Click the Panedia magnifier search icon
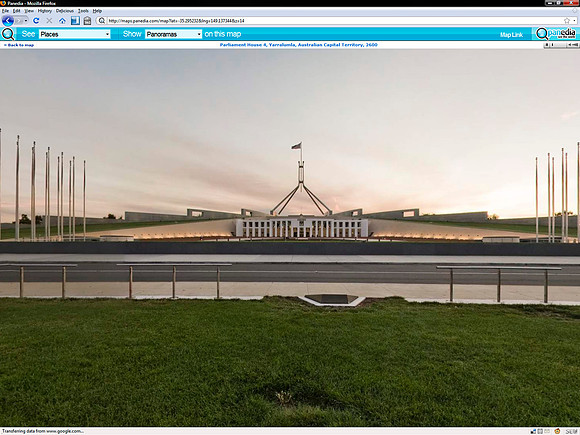580x435 pixels. click(8, 34)
